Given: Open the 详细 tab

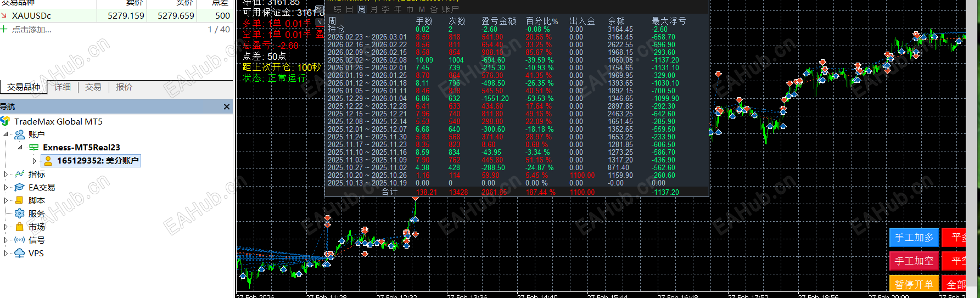Looking at the screenshot, I should point(63,87).
